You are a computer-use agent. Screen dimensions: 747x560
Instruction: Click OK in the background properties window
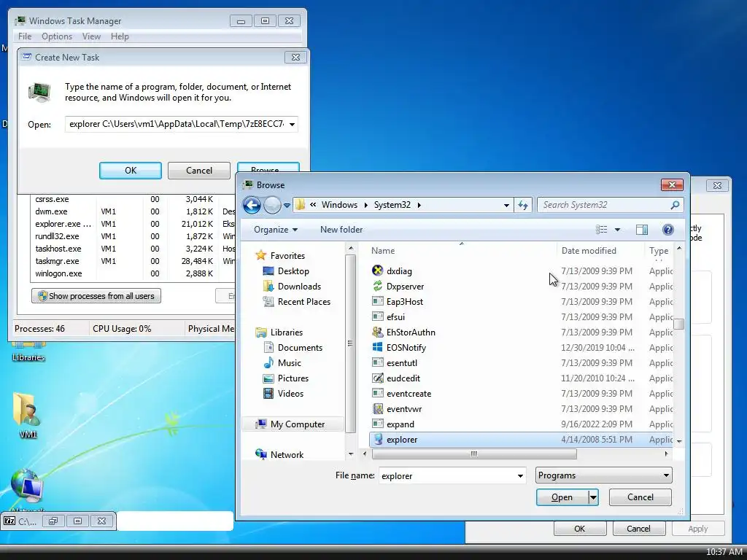pos(580,529)
